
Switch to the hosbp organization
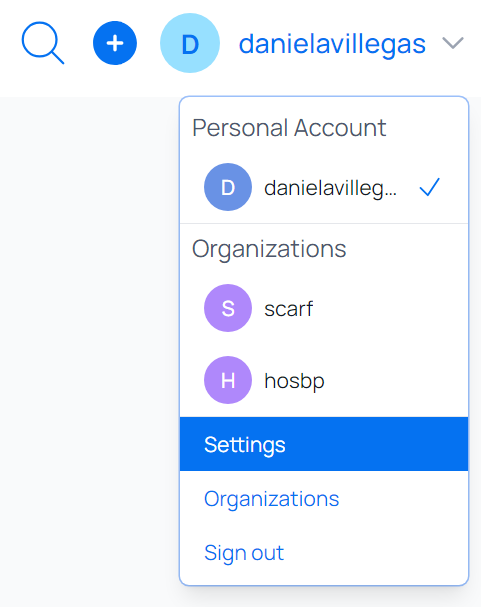(324, 380)
